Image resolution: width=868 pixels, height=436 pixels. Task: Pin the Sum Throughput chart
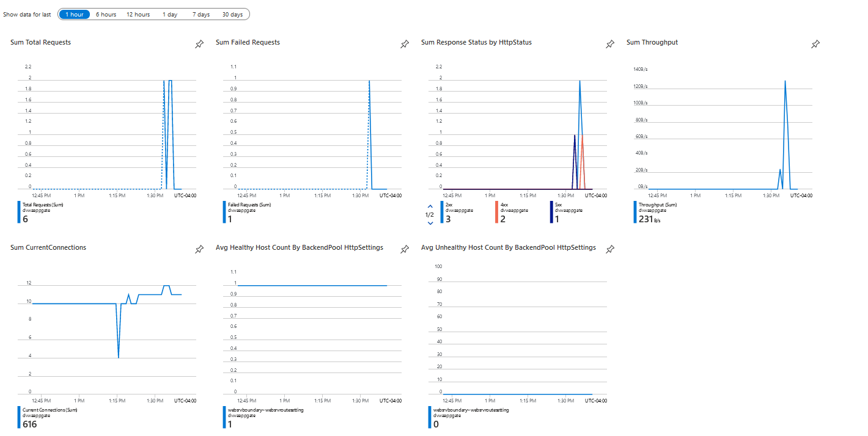[815, 44]
